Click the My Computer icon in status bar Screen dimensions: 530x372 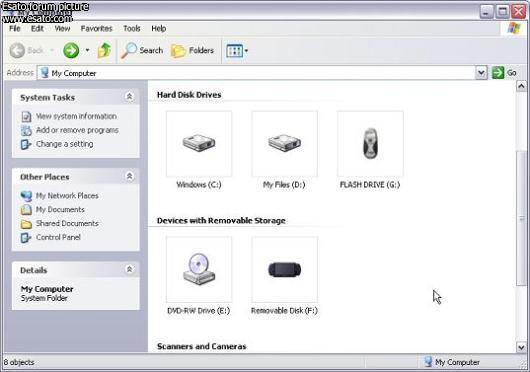click(428, 362)
